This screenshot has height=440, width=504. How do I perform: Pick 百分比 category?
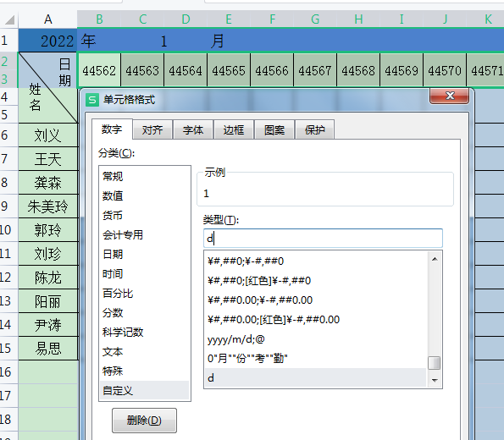point(145,294)
